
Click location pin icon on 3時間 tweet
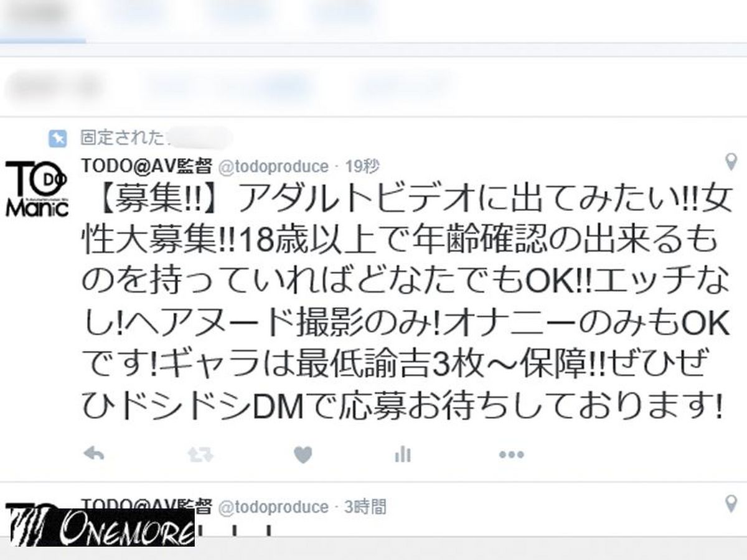(732, 503)
